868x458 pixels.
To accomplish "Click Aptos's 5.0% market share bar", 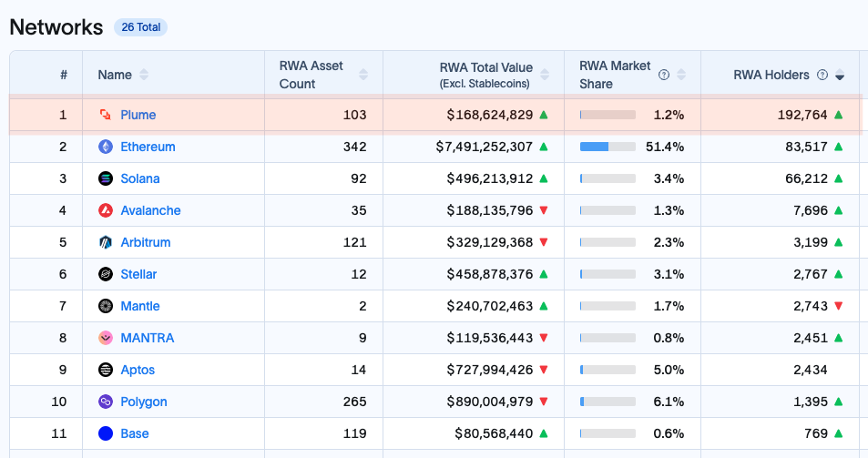I will coord(608,370).
